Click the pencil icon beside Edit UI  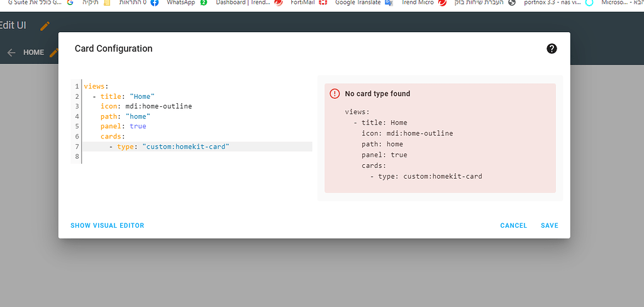click(45, 26)
